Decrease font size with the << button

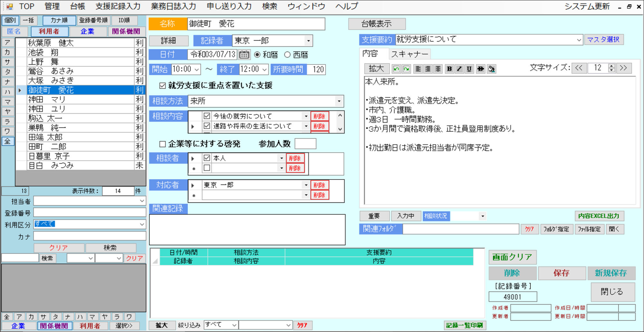tap(579, 68)
